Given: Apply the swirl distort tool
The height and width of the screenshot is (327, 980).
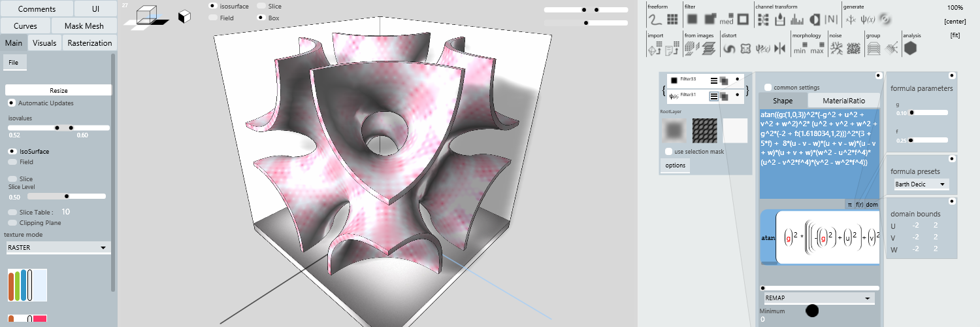Looking at the screenshot, I should (x=729, y=48).
